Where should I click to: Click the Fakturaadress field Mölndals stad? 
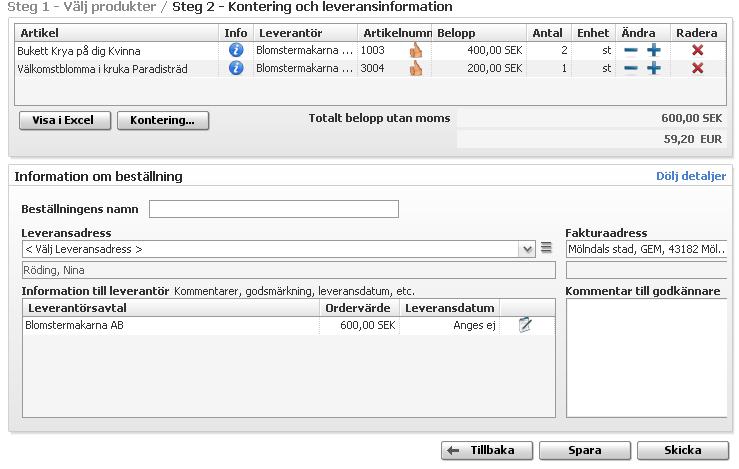(646, 249)
